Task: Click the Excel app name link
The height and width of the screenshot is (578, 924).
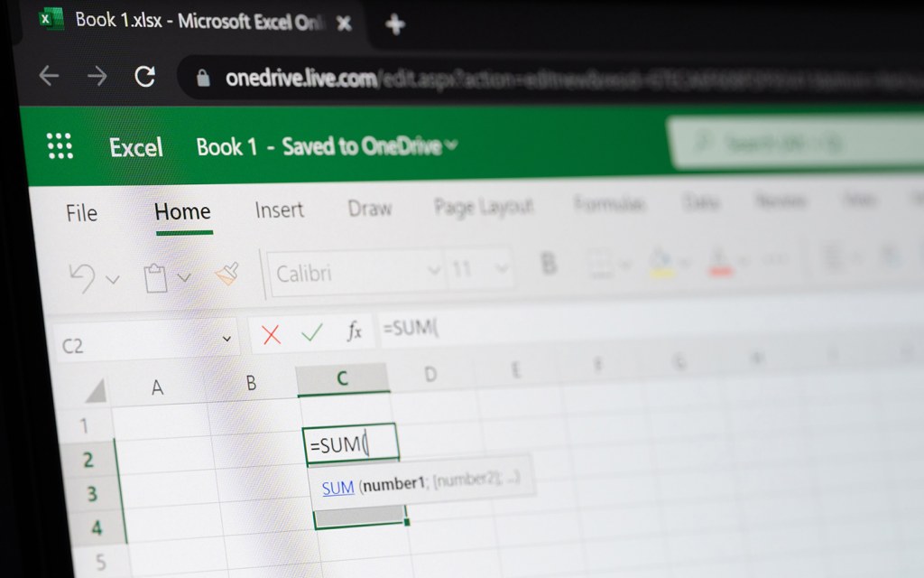Action: pyautogui.click(x=136, y=147)
